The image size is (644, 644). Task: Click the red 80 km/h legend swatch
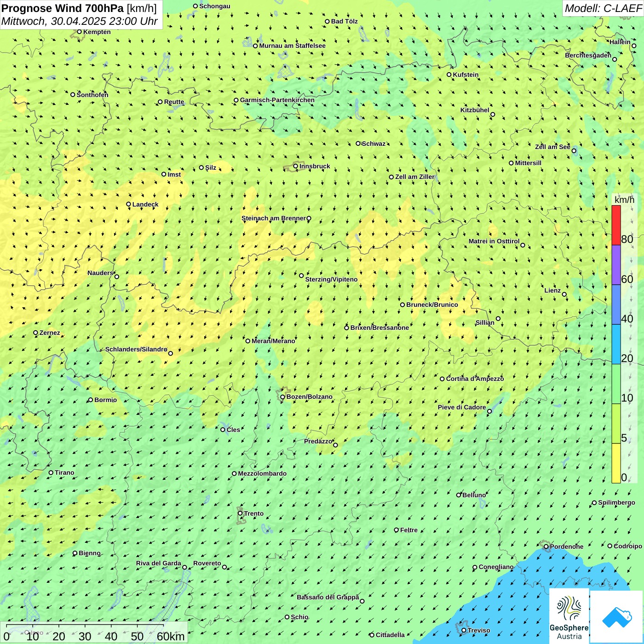(x=616, y=225)
